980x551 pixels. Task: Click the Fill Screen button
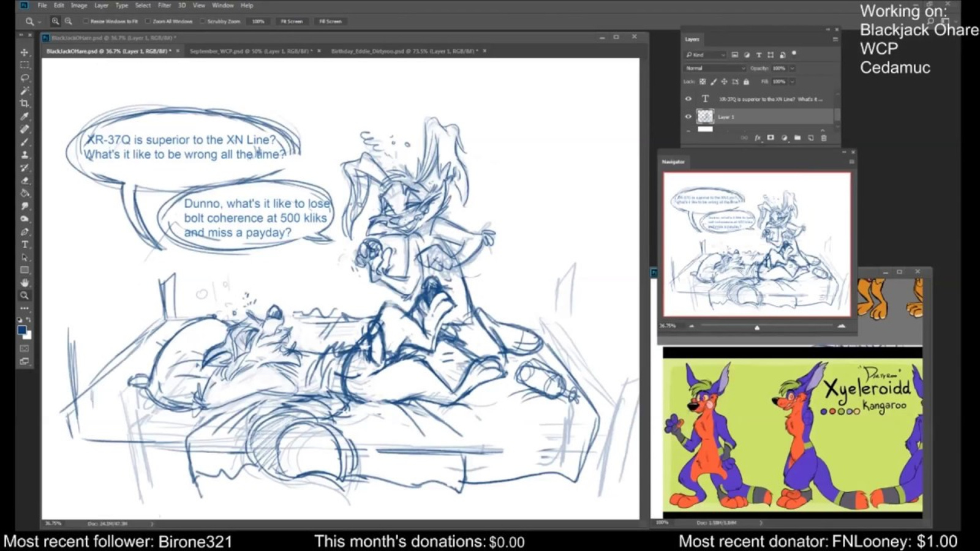[330, 21]
